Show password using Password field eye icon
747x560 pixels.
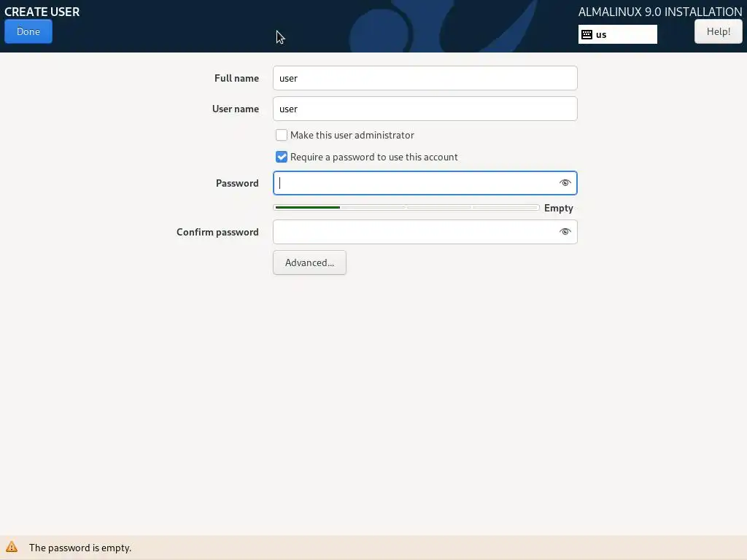tap(565, 183)
